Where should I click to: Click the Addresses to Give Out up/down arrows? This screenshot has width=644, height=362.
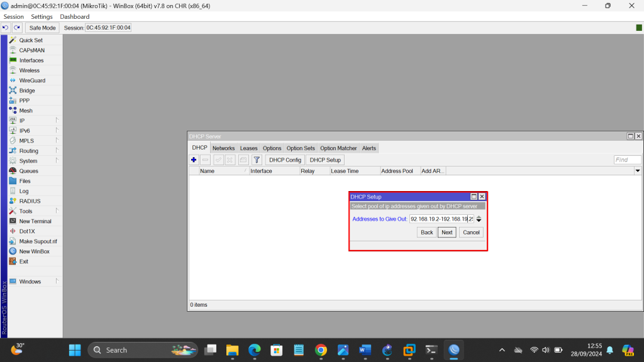479,219
